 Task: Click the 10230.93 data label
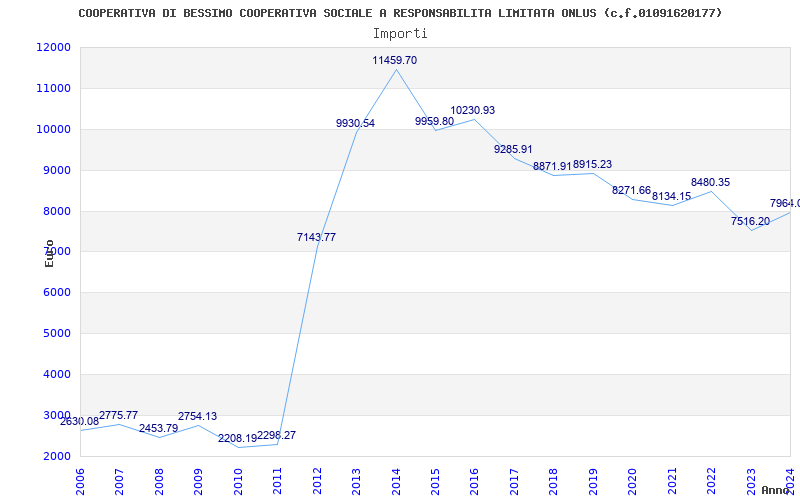click(x=472, y=110)
